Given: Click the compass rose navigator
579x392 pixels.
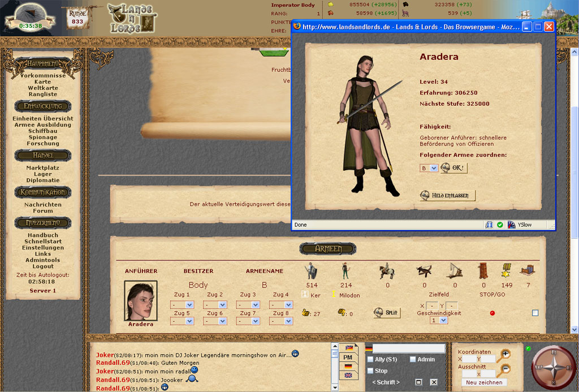Looking at the screenshot, I should click(553, 368).
